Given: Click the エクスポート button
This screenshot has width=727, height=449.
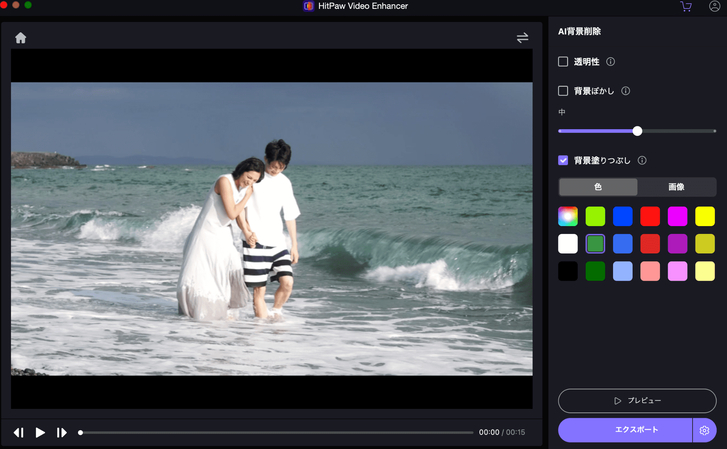Looking at the screenshot, I should coord(625,430).
